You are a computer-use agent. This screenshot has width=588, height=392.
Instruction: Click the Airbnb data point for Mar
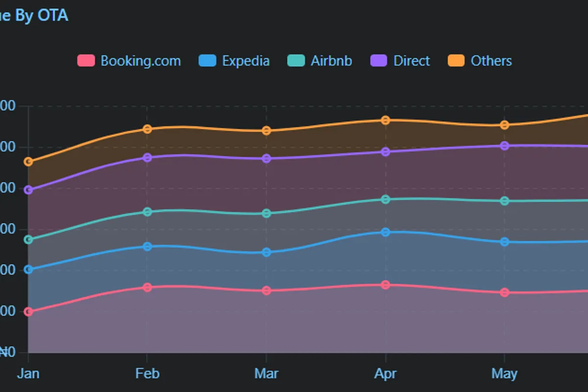coord(267,213)
